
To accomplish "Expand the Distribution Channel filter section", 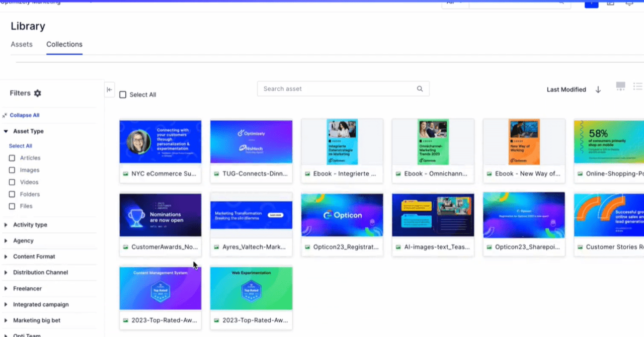I will [x=6, y=273].
